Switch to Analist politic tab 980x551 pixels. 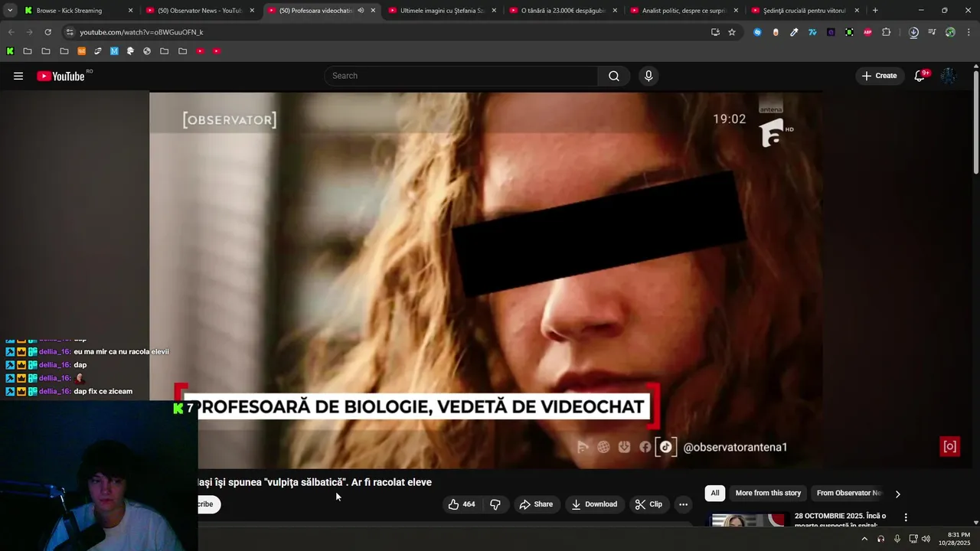point(684,11)
